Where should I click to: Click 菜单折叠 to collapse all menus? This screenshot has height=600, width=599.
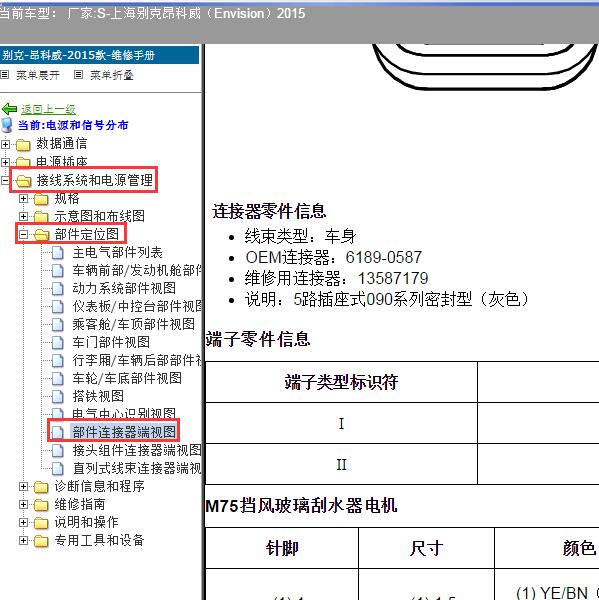click(x=112, y=75)
